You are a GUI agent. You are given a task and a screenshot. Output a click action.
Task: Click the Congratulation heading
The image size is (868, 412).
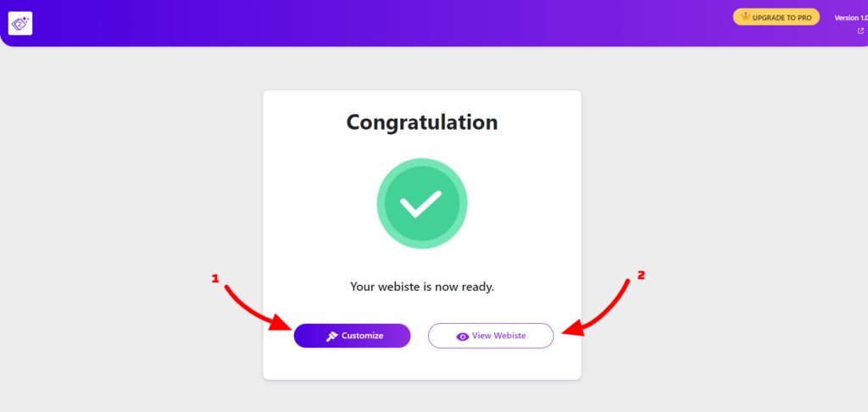pos(422,122)
